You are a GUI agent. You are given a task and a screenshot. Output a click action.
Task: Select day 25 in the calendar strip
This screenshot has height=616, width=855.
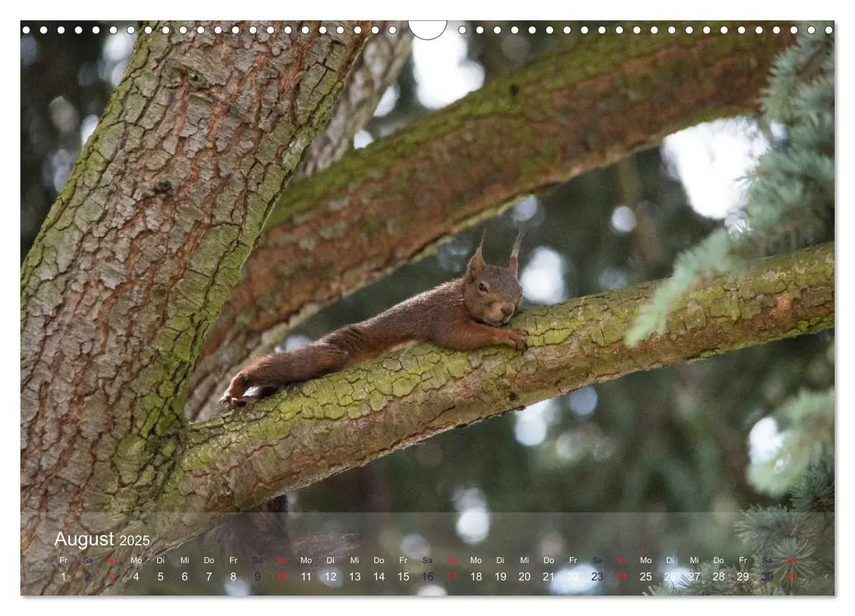pos(645,577)
